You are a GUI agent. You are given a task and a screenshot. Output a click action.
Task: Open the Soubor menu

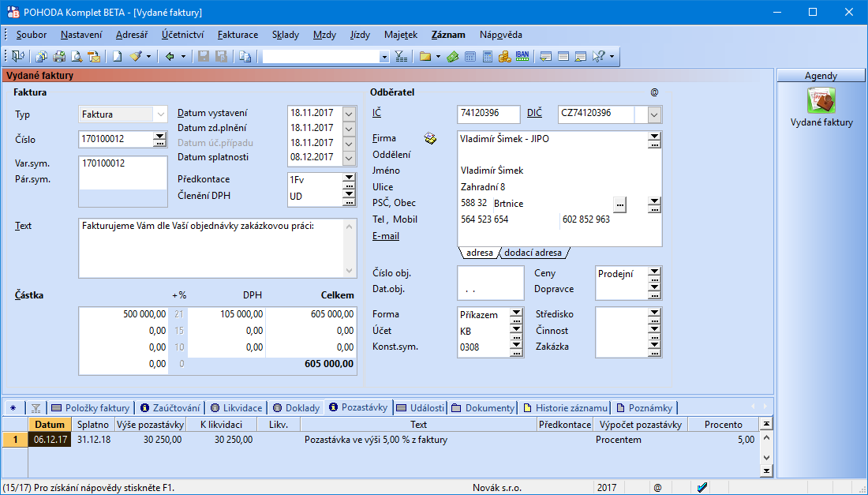tap(32, 34)
